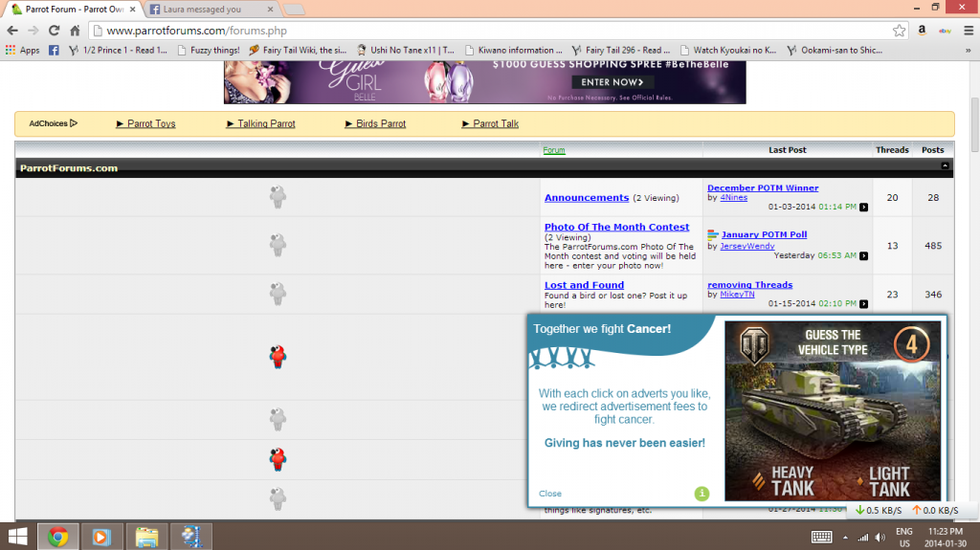View user JerseyWendy profile

(746, 246)
